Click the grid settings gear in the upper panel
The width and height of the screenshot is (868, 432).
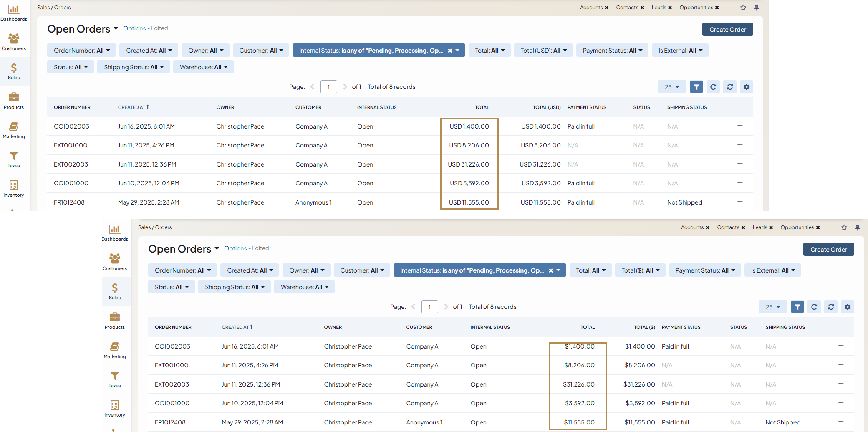746,87
